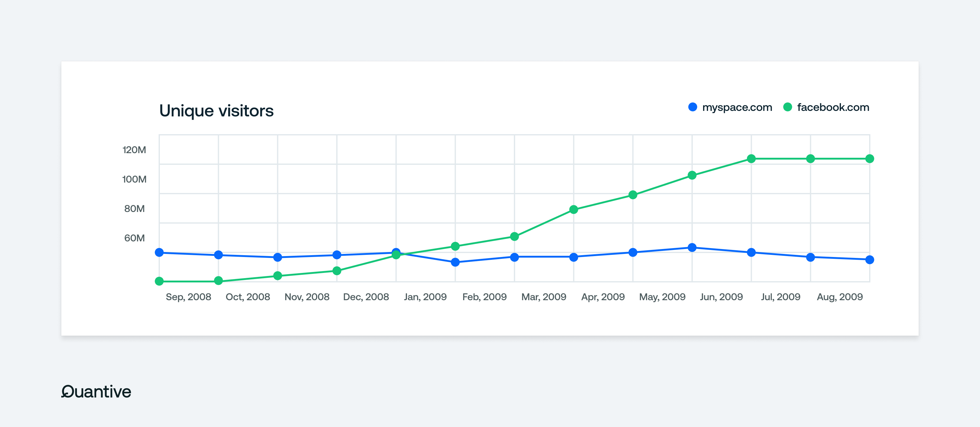Select facebook data point at Nov 2008
980x427 pixels.
click(x=278, y=276)
